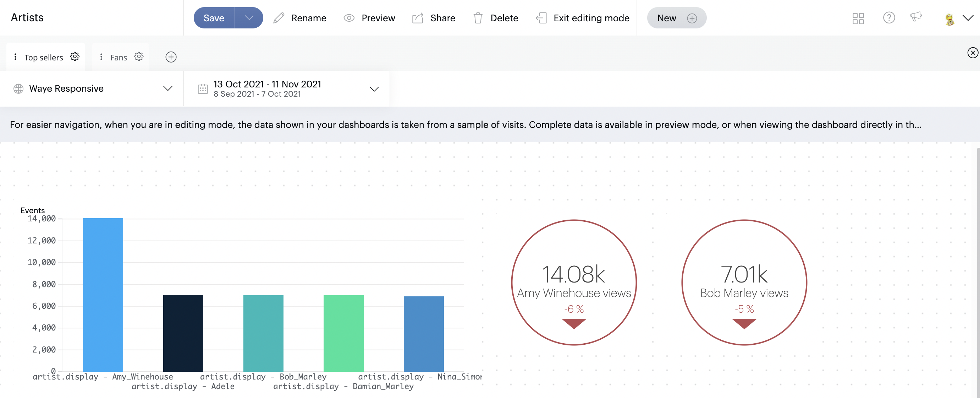The image size is (980, 398).
Task: Open the announcements megaphone icon
Action: pyautogui.click(x=916, y=17)
